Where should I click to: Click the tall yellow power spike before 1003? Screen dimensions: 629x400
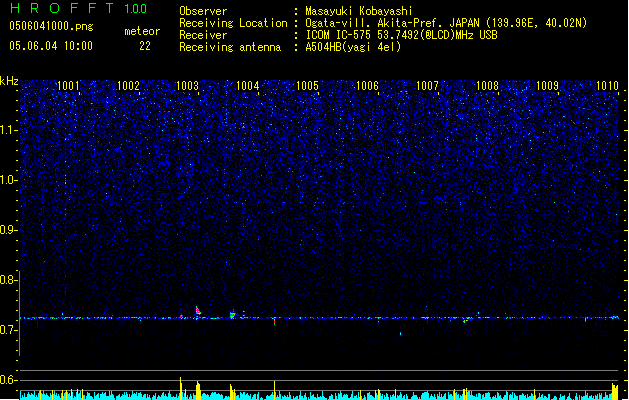click(x=181, y=388)
